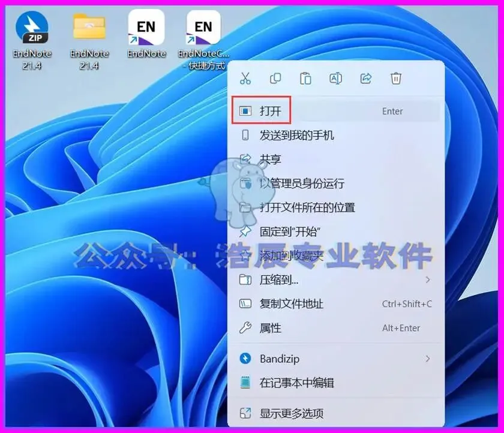504x433 pixels.
Task: Choose 发送到我的手机 menu entry
Action: click(335, 135)
